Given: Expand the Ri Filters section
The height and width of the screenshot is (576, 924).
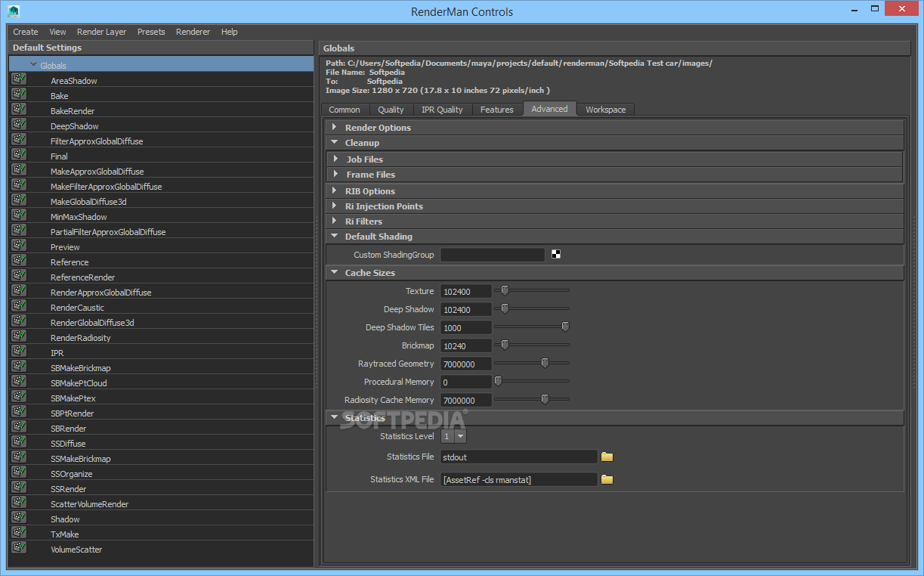Looking at the screenshot, I should 335,221.
